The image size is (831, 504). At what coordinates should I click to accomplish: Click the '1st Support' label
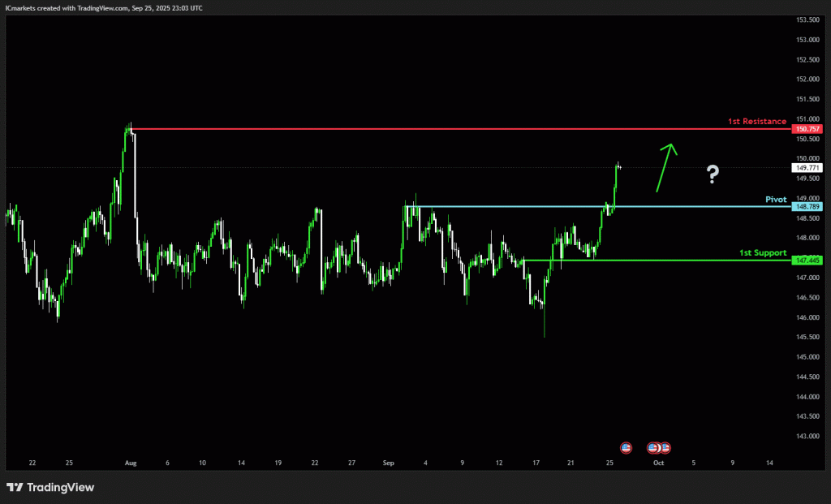[763, 252]
